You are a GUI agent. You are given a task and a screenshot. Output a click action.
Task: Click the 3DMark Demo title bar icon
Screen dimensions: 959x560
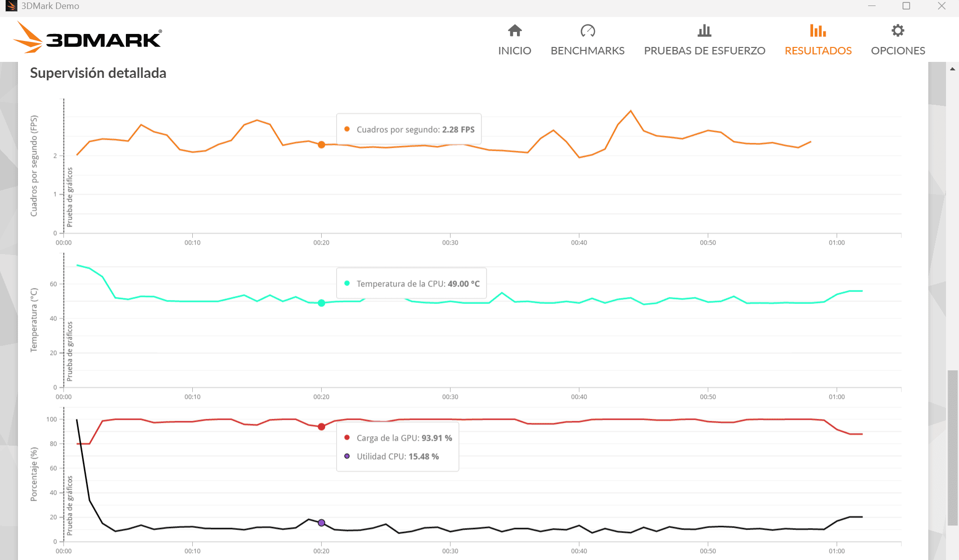tap(11, 6)
